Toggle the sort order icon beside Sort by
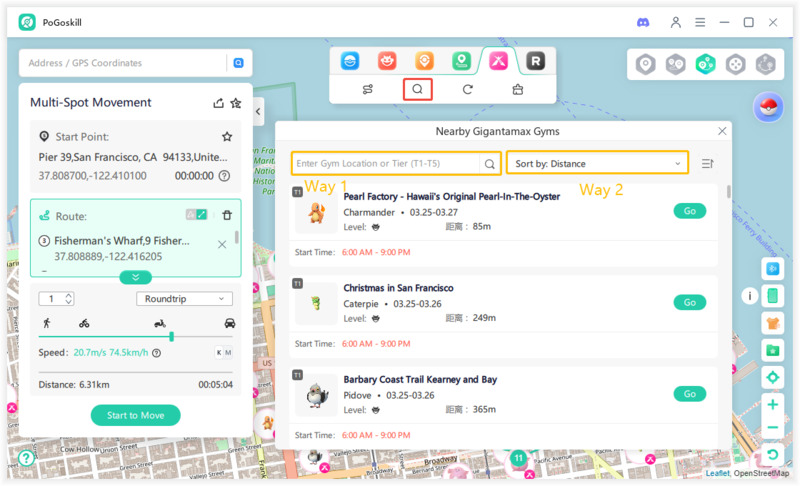The width and height of the screenshot is (800, 486). click(708, 163)
